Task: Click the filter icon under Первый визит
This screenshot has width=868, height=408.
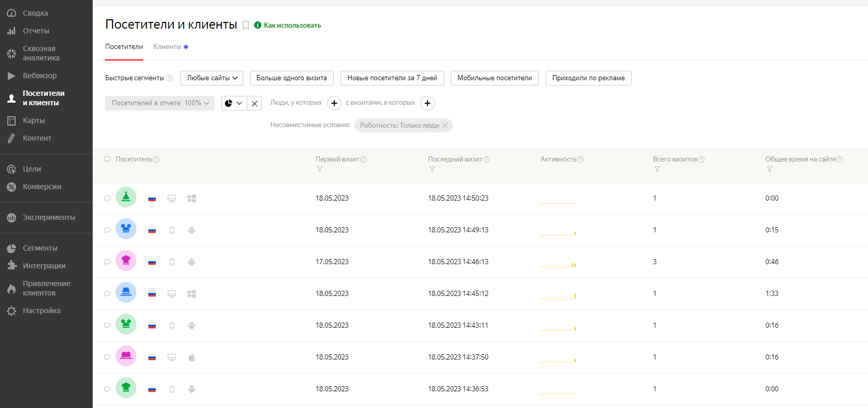Action: click(320, 169)
